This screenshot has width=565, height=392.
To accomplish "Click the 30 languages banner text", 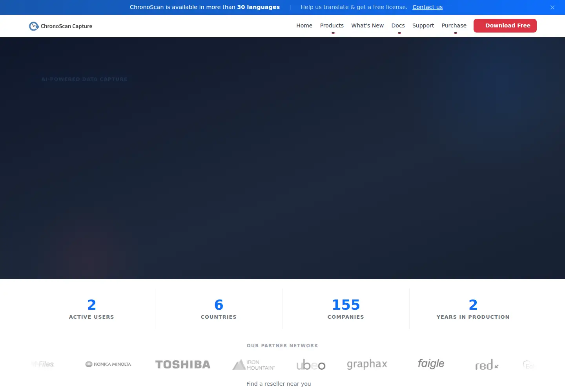I will click(x=258, y=7).
